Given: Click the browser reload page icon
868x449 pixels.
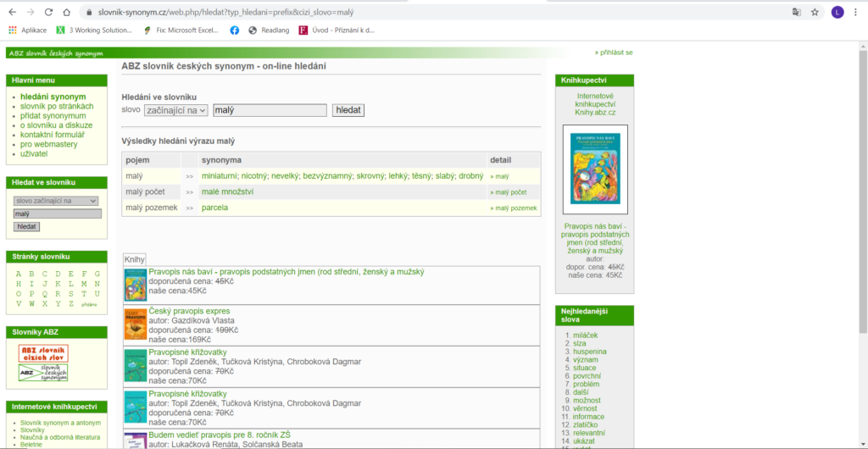Looking at the screenshot, I should click(48, 13).
